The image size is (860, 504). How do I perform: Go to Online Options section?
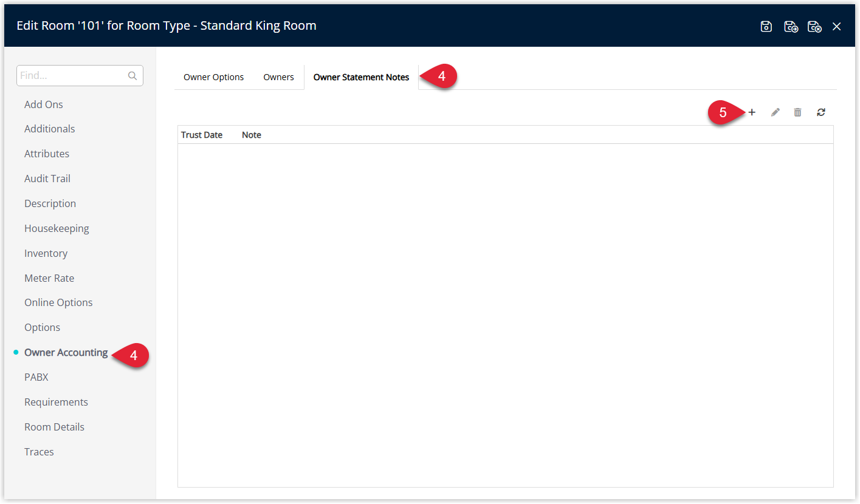click(x=58, y=302)
